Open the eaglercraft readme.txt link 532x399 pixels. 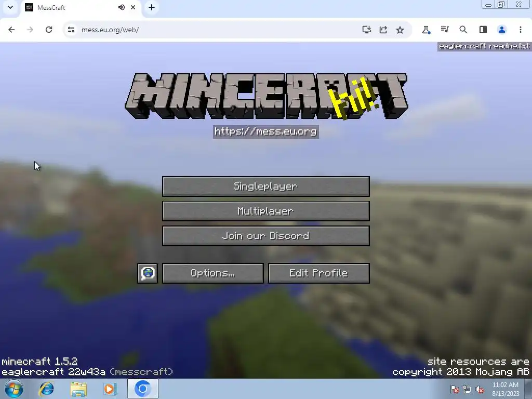click(484, 46)
